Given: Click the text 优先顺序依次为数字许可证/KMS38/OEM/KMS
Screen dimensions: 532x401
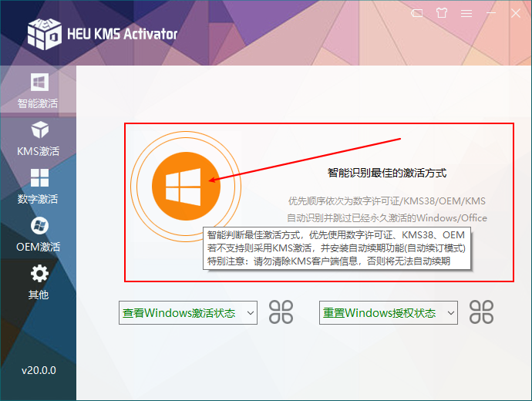Looking at the screenshot, I should (387, 200).
